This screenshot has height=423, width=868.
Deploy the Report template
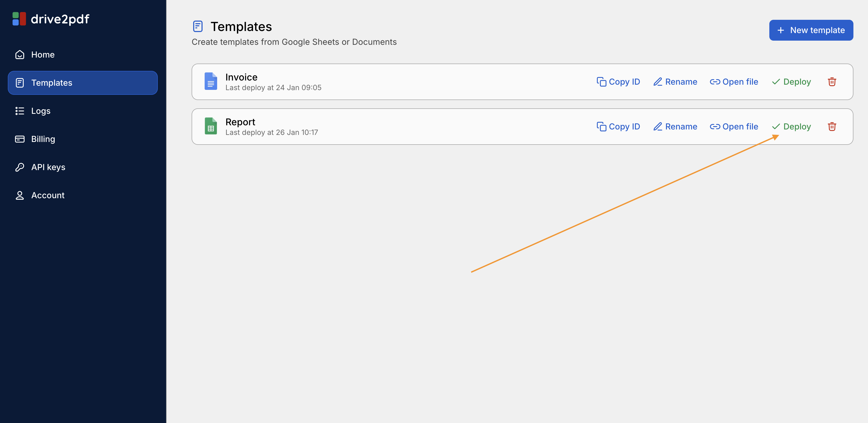(791, 126)
